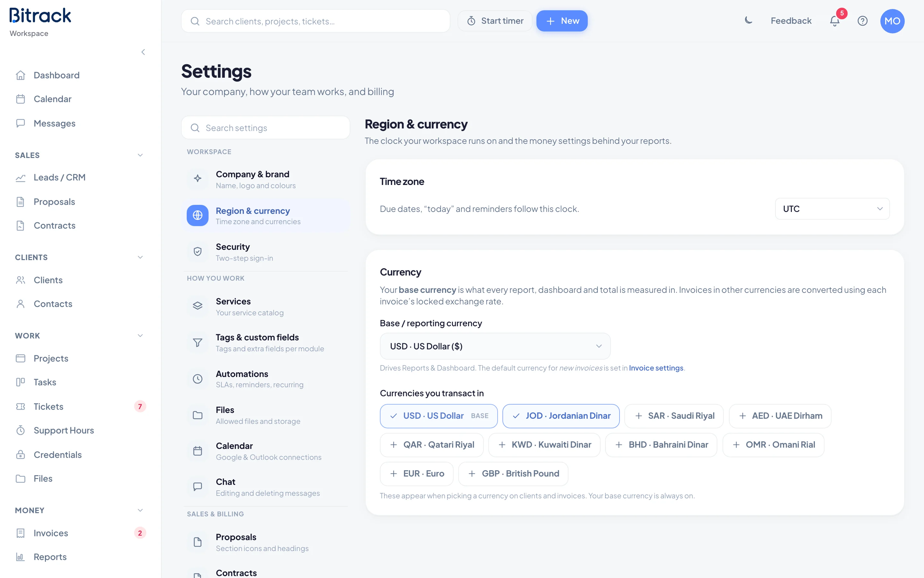Screen dimensions: 924x578
Task: Open Invoices in the sidebar
Action: [x=80, y=533]
